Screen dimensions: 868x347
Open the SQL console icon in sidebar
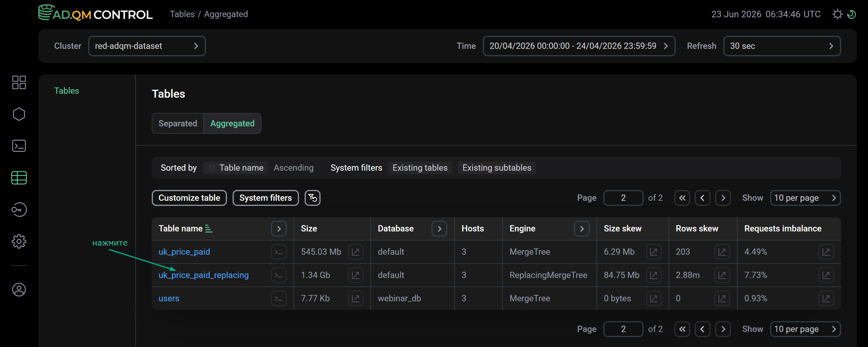(x=19, y=146)
